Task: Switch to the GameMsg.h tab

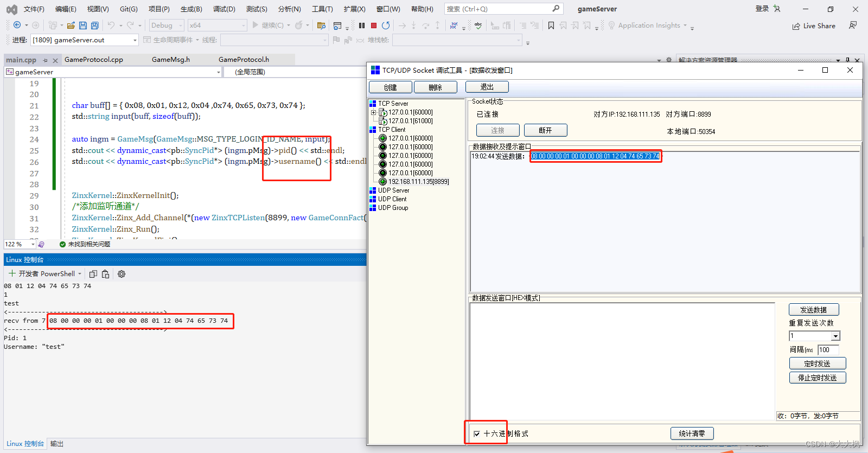Action: (171, 60)
